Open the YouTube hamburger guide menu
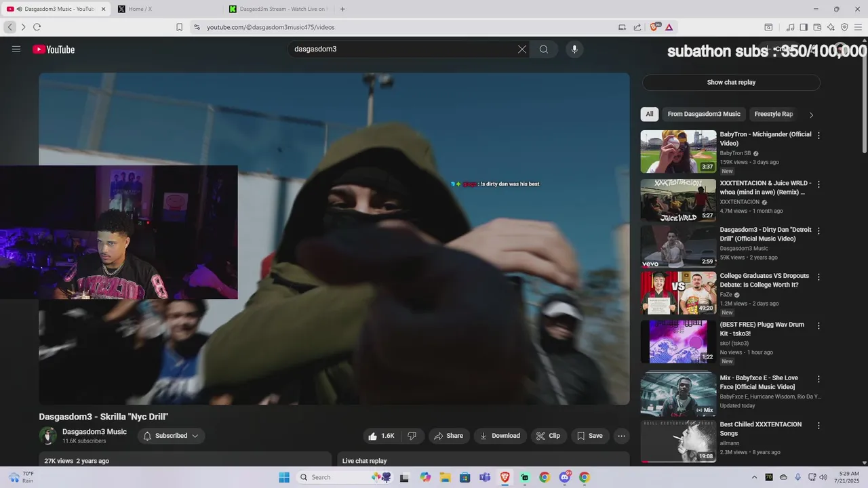Viewport: 868px width, 488px height. point(16,49)
